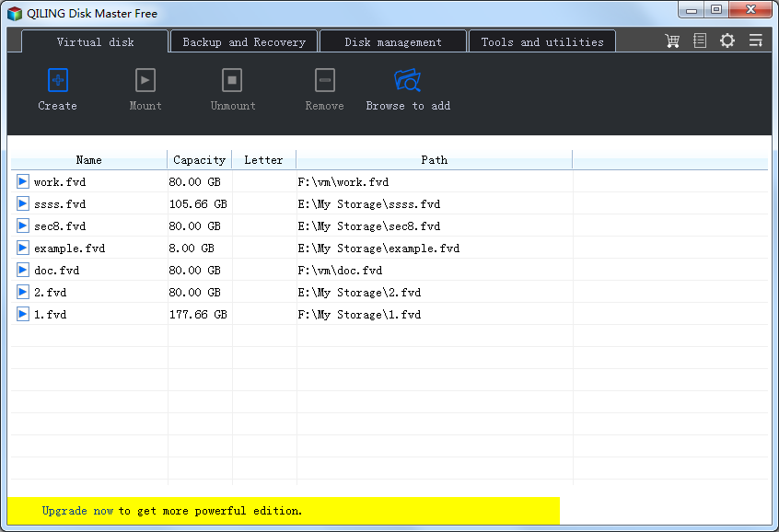Click the 8.00 GB capacity value
Viewport: 779px width, 532px height.
point(192,249)
